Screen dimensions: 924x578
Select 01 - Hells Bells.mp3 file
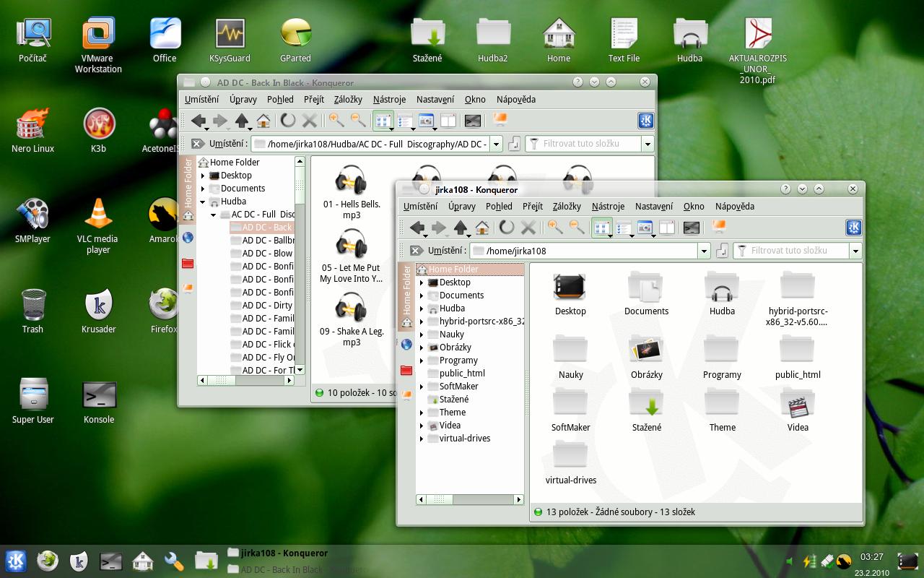click(352, 192)
